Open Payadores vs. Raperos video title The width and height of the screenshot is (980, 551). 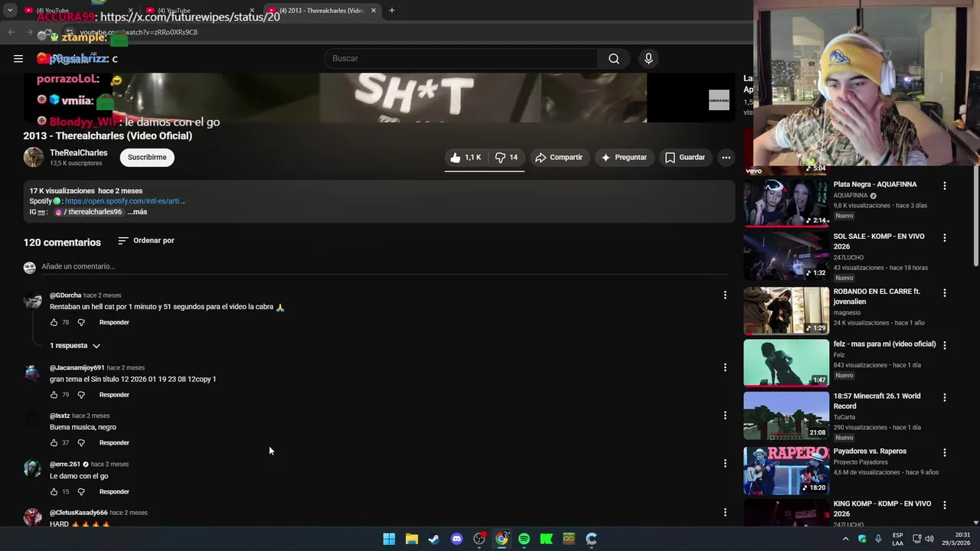coord(870,452)
